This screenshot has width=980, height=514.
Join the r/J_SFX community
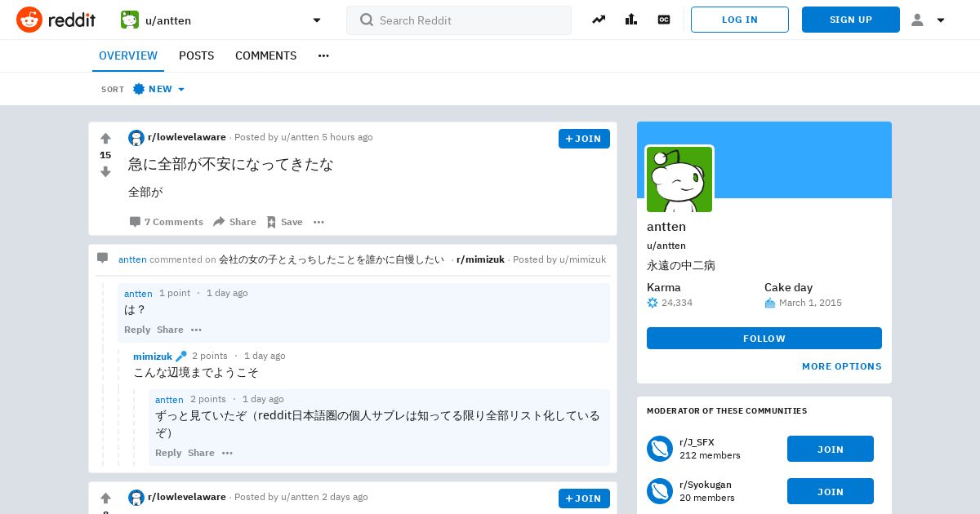point(831,450)
